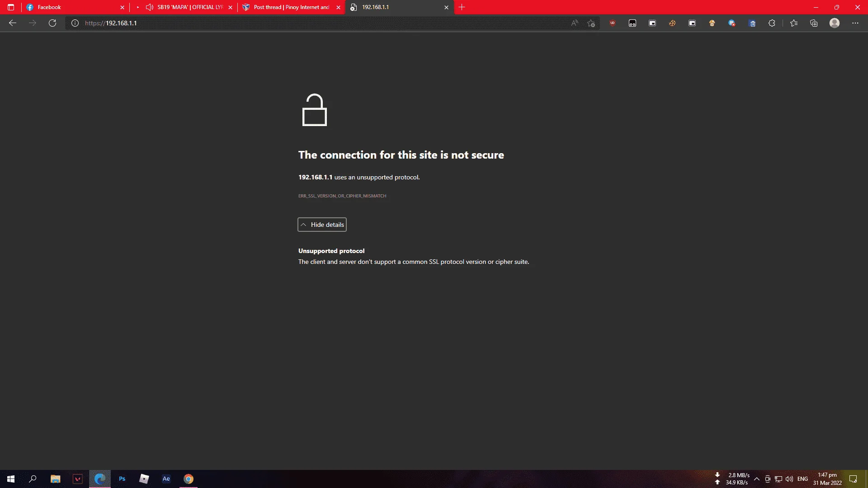Click second picture-in-picture extension icon left of monkey
Image resolution: width=868 pixels, height=488 pixels.
point(692,23)
